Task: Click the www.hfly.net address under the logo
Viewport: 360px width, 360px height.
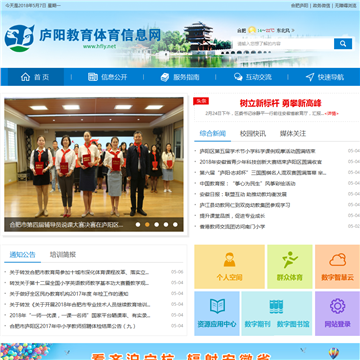Action: tap(100, 47)
